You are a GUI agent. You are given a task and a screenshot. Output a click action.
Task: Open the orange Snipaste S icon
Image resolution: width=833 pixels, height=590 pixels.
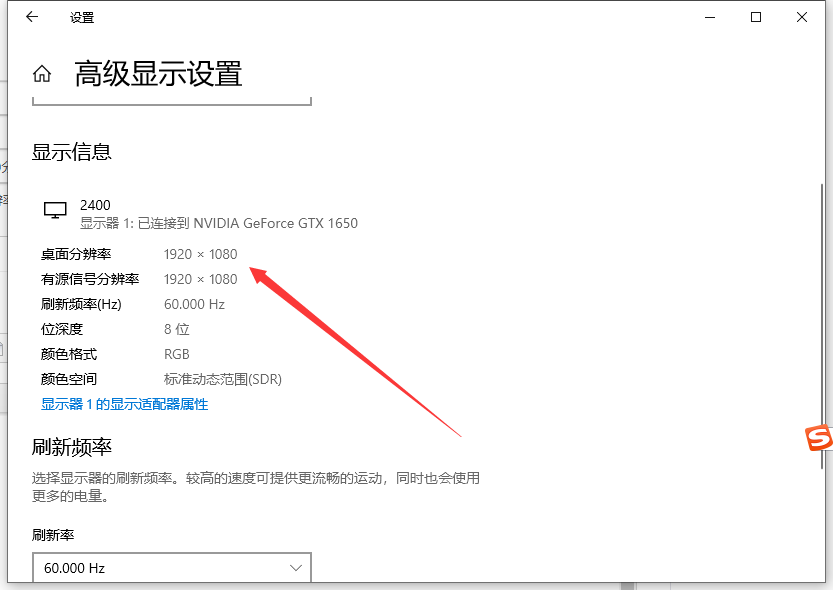tap(820, 437)
